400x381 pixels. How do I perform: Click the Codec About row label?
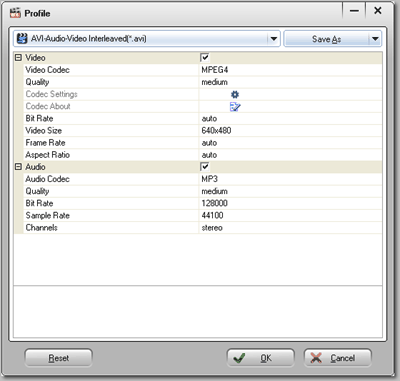48,106
